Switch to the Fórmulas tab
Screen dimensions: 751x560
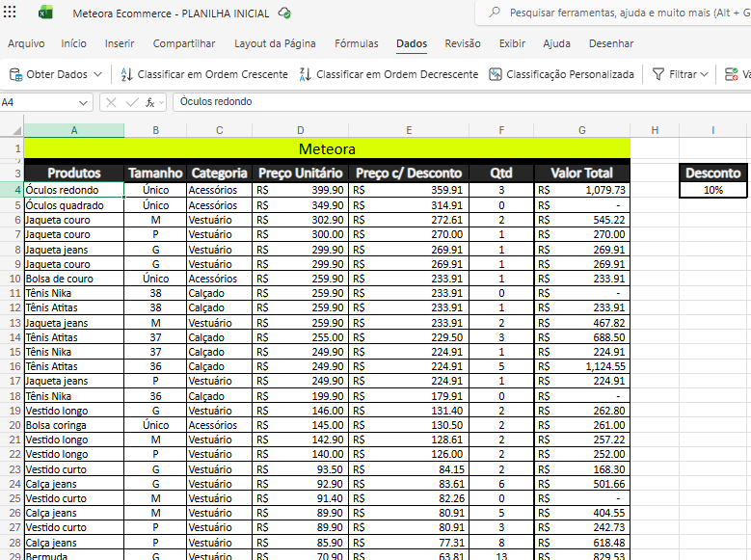[x=357, y=43]
